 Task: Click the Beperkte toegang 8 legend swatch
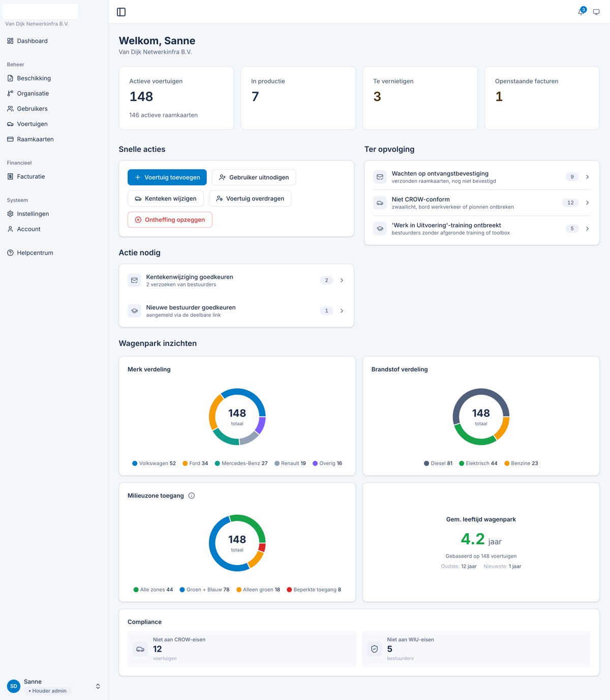[x=289, y=590]
